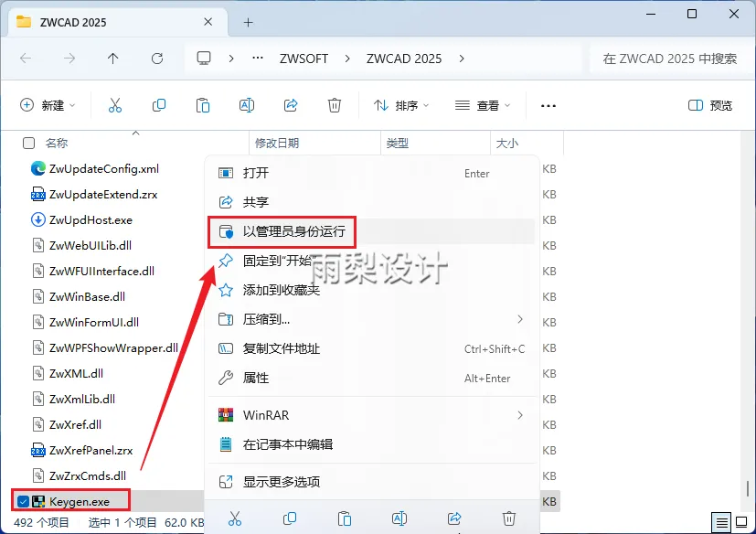Screen dimensions: 756x534
Task: Click the Delete trash icon in the toolbar
Action: tap(335, 105)
